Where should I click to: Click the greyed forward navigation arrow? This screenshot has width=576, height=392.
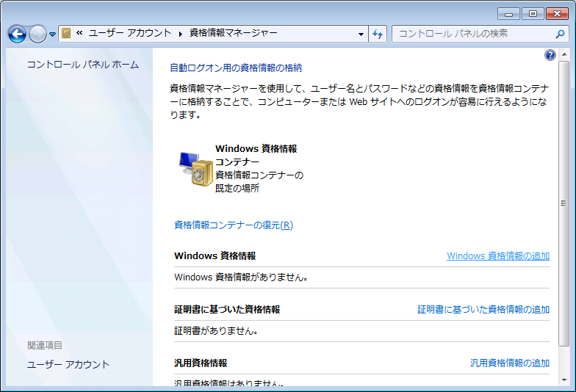click(37, 34)
